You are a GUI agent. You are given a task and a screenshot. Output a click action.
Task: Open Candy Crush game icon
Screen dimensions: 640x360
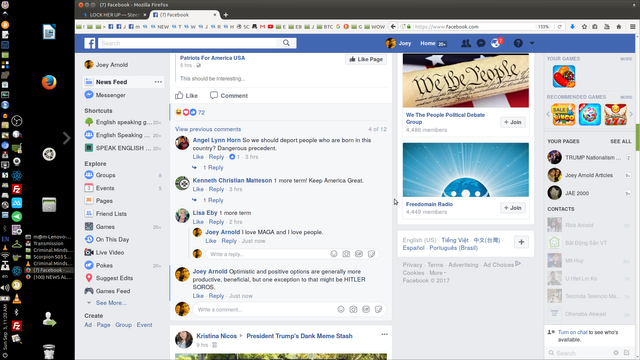[564, 76]
